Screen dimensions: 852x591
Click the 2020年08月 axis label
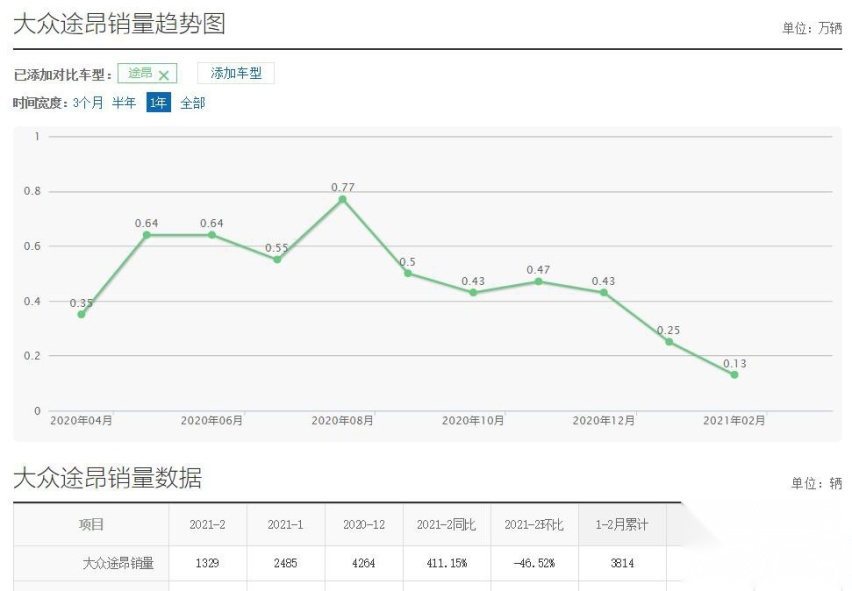point(342,420)
